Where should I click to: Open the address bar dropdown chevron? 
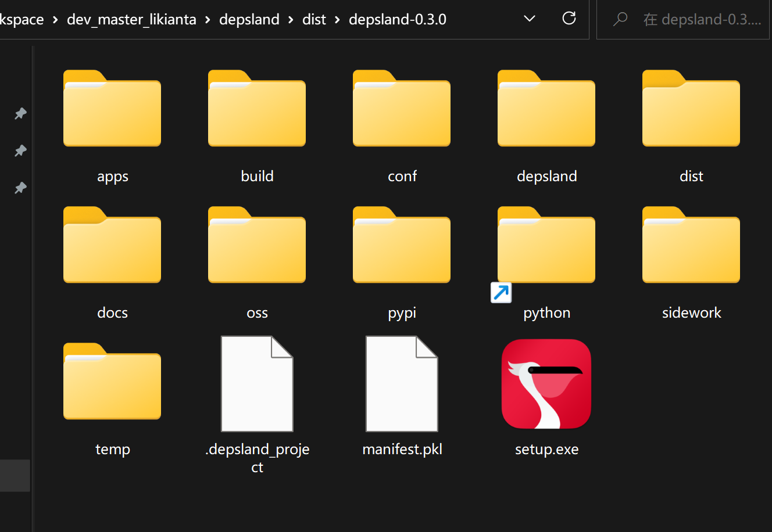529,19
